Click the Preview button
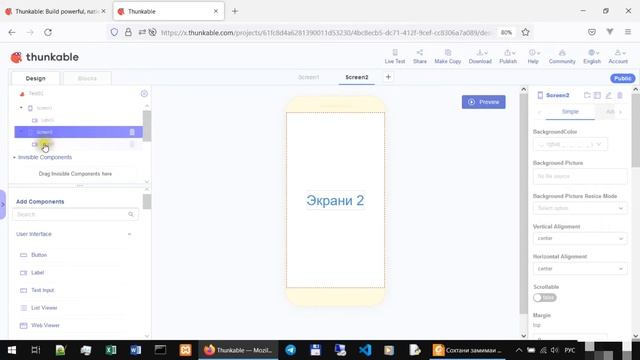640x360 pixels. [484, 102]
